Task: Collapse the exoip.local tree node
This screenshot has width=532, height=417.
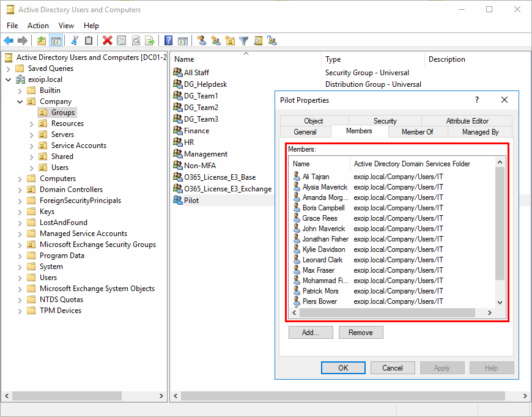Action: coord(9,79)
